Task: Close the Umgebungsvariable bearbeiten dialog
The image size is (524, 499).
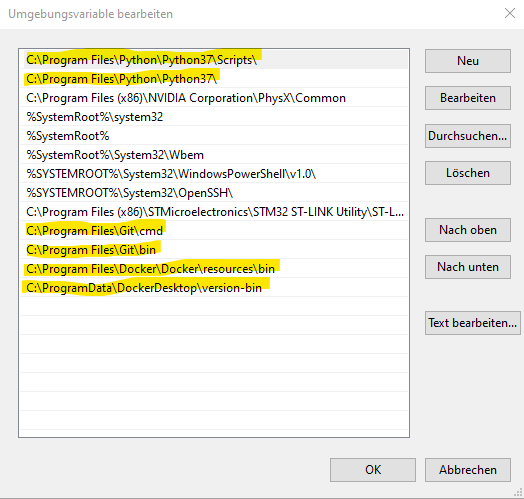Action: 510,14
